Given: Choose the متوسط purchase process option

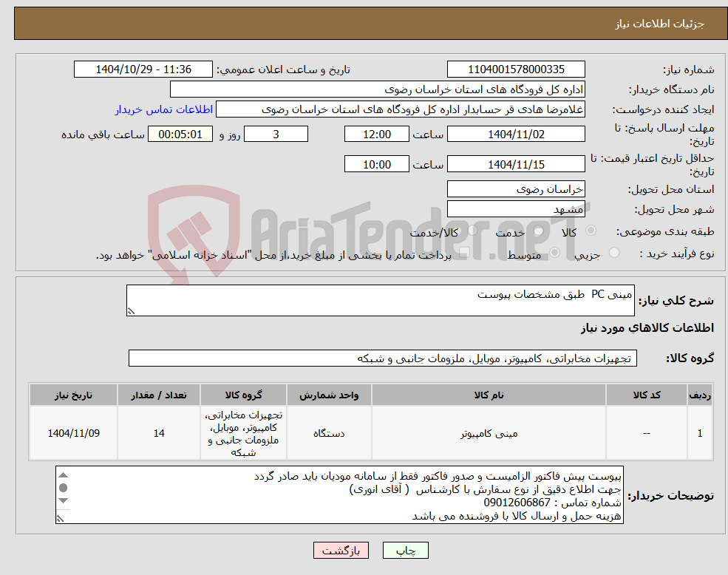Looking at the screenshot, I should [x=554, y=252].
